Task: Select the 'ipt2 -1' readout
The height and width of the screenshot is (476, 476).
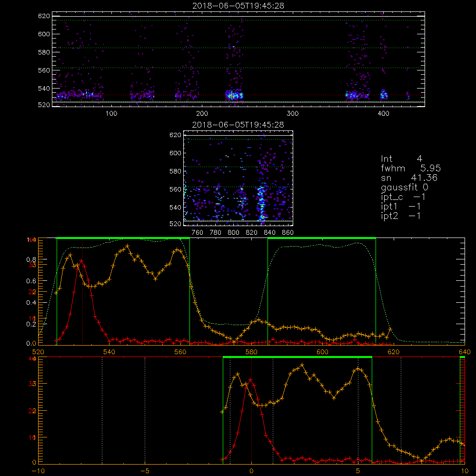Action: tap(401, 216)
